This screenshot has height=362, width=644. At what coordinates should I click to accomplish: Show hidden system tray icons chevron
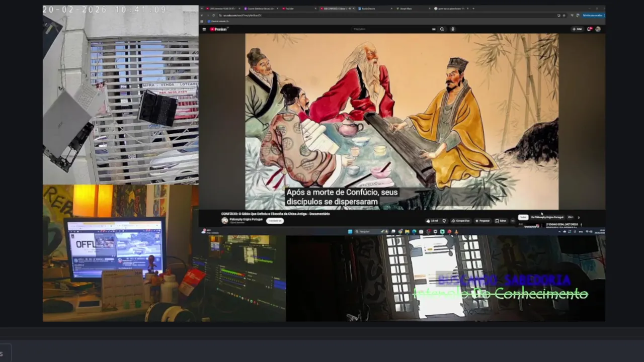pos(559,232)
